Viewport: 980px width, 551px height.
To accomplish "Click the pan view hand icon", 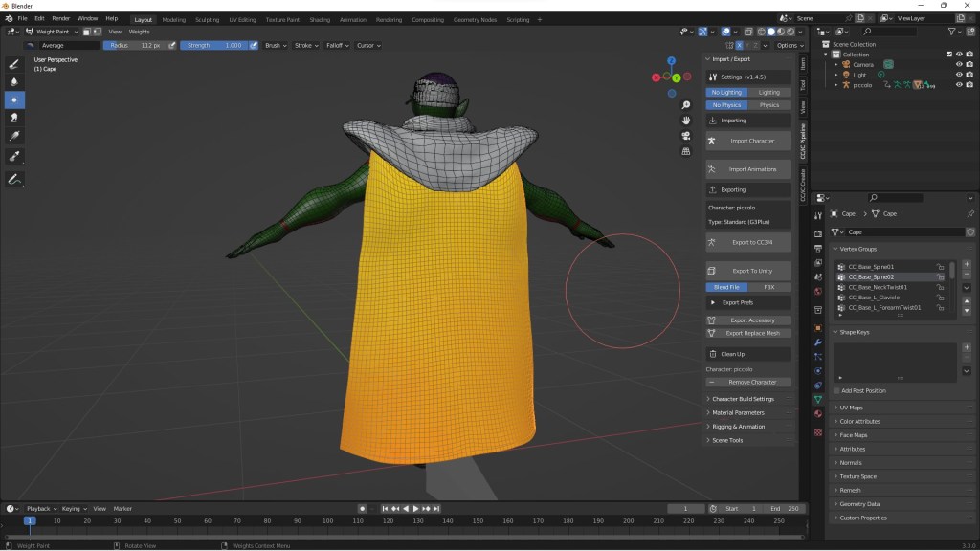I will pos(685,120).
